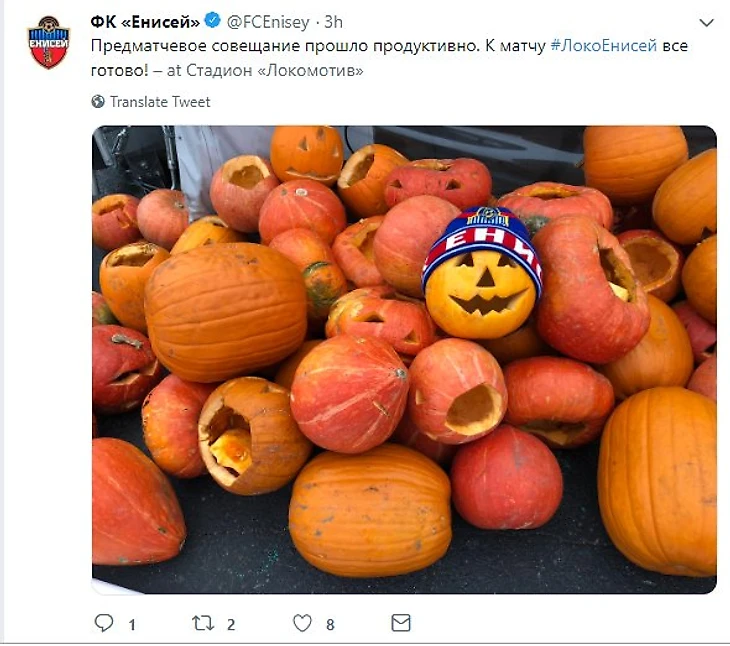The image size is (730, 646).
Task: Click Translate Tweet text
Action: pyautogui.click(x=160, y=101)
